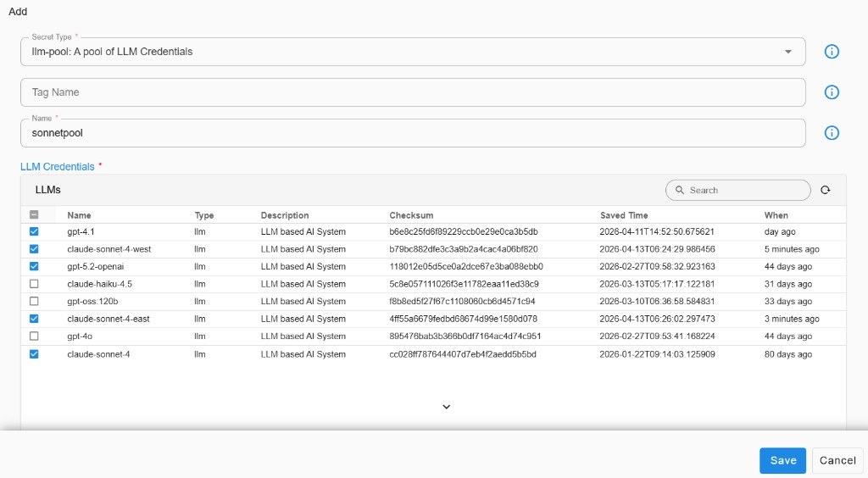The image size is (868, 478).
Task: Click the magnifier icon in Search box
Action: (679, 190)
